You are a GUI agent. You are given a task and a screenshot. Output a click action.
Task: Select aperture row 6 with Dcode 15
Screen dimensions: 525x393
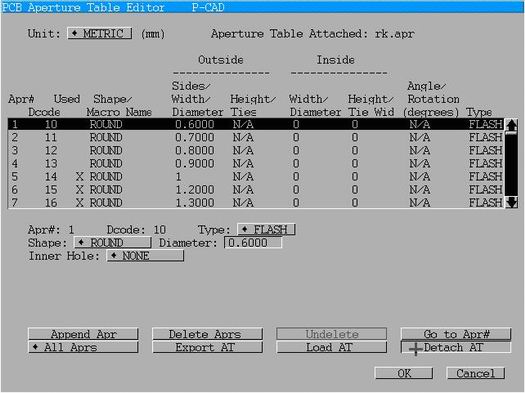(256, 190)
